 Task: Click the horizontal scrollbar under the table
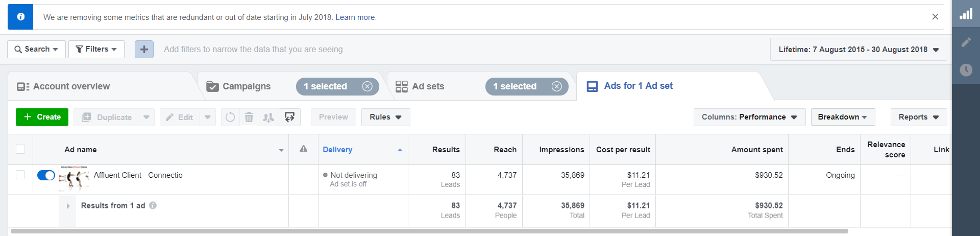point(429,231)
